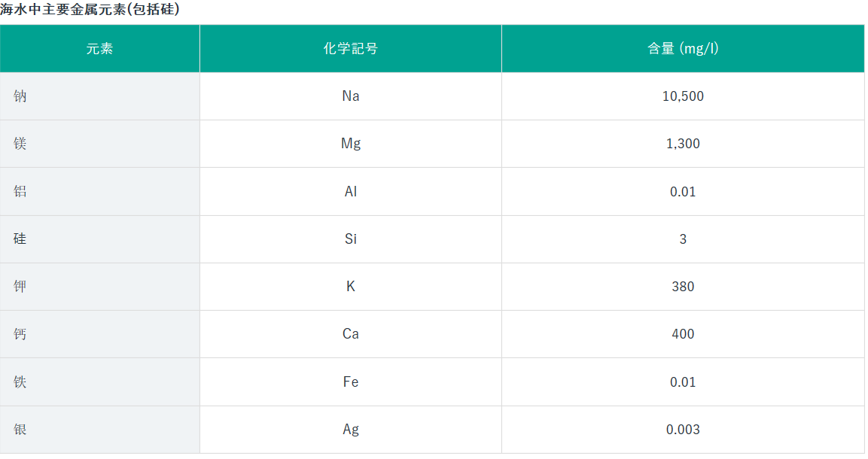Click the 含量 (mg/l) column header
Screen dimensions: 868x459
(683, 49)
